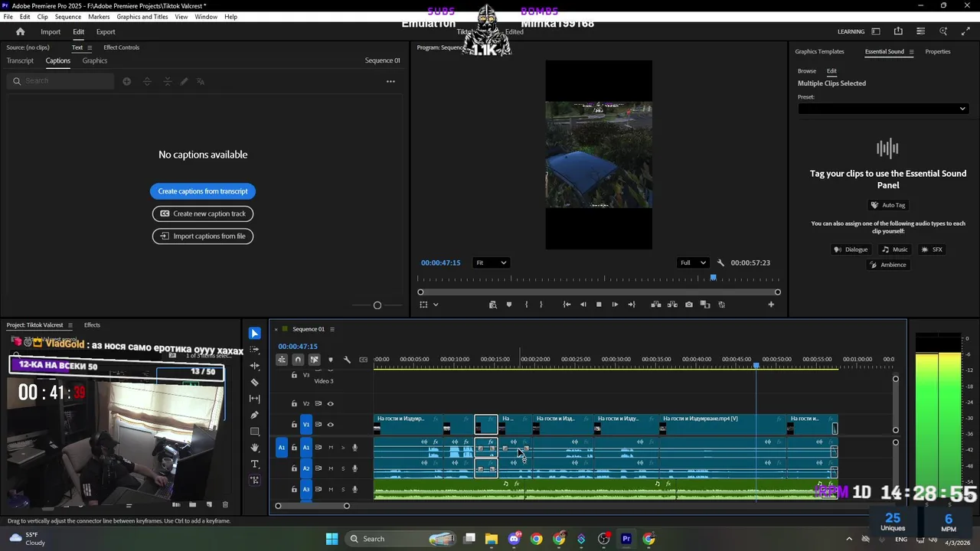Click the Lift button in Program Monitor
Image resolution: width=980 pixels, height=551 pixels.
click(x=656, y=305)
